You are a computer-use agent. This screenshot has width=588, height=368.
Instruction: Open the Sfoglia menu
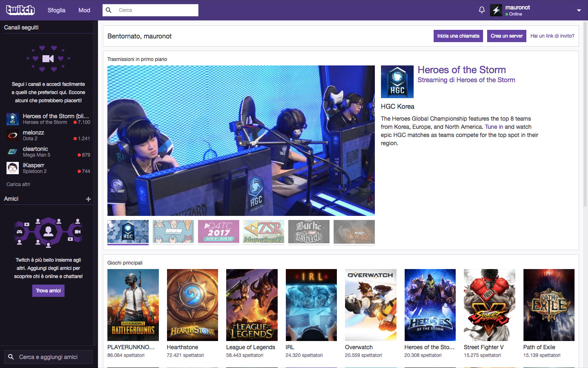point(56,10)
